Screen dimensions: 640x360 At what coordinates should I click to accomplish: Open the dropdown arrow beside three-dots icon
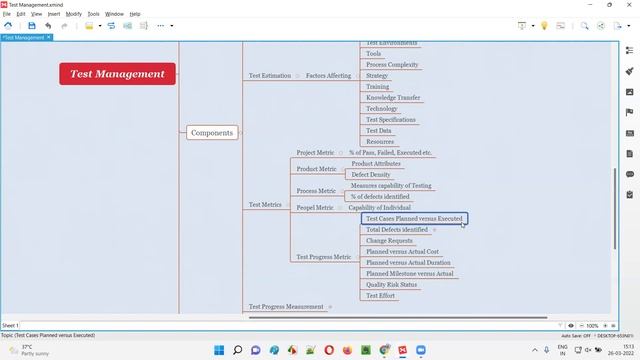(171, 26)
